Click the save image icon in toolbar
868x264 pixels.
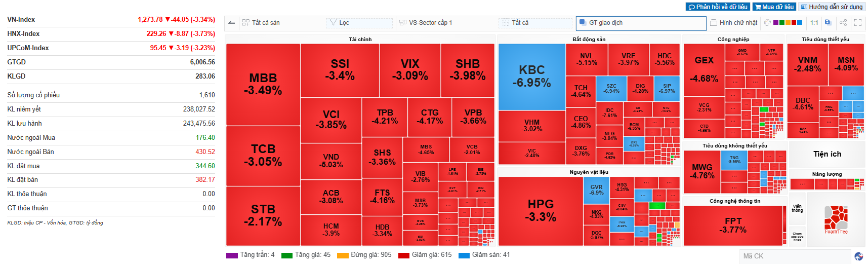(828, 22)
